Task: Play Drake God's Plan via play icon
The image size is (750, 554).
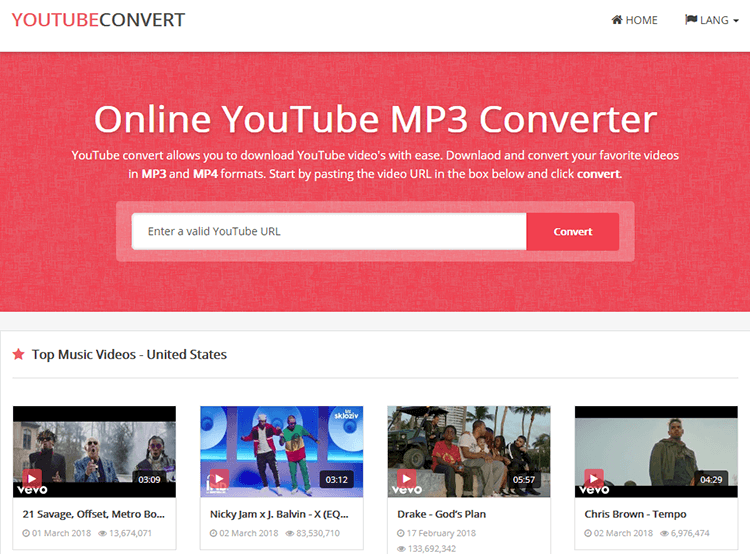Action: click(x=407, y=478)
